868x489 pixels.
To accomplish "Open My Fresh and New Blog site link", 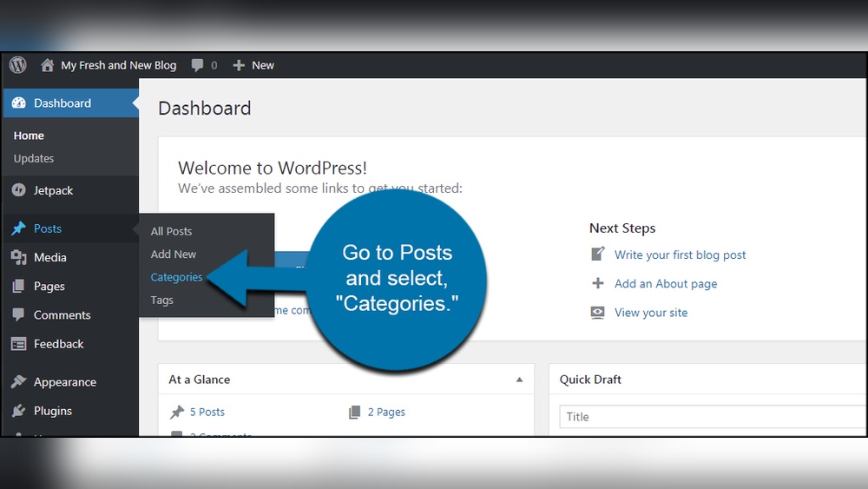I will (x=118, y=65).
